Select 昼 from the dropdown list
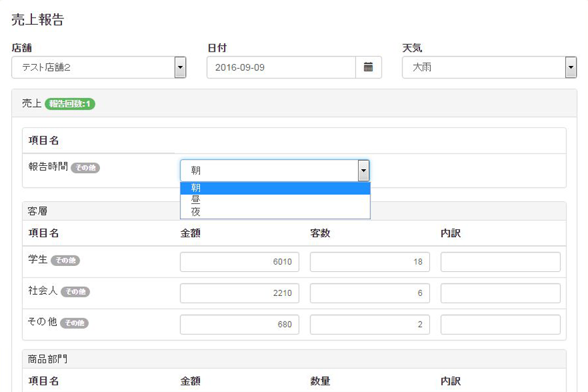 point(275,200)
